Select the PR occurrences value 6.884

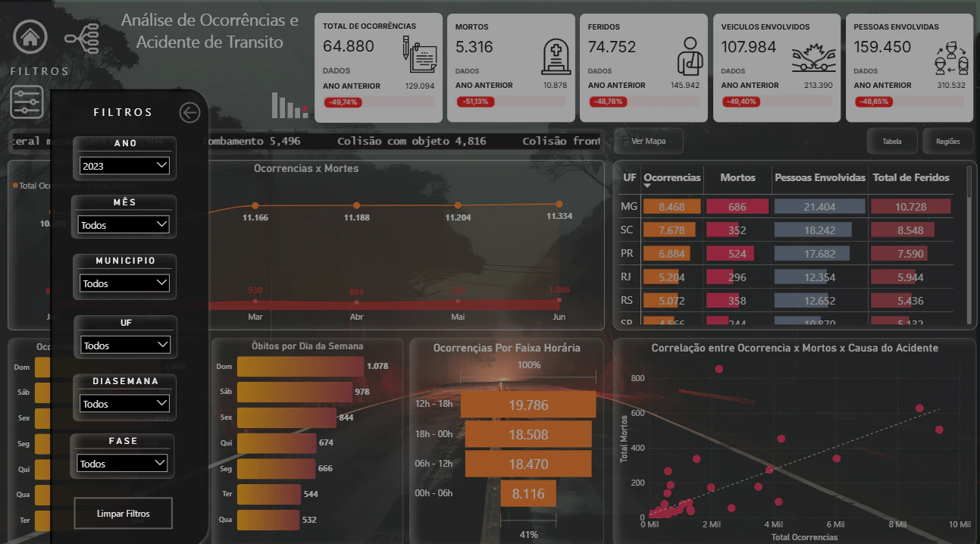[x=672, y=253]
